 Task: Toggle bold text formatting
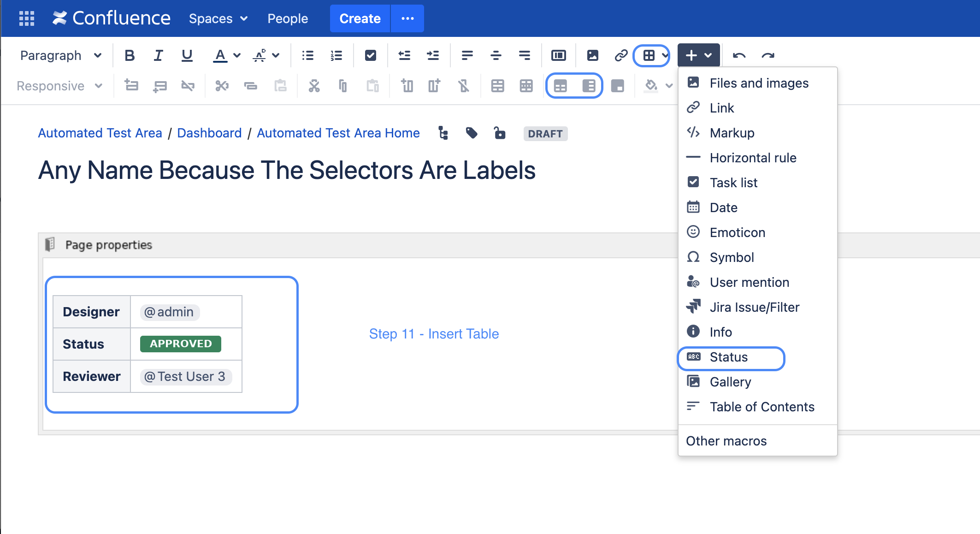click(x=130, y=55)
